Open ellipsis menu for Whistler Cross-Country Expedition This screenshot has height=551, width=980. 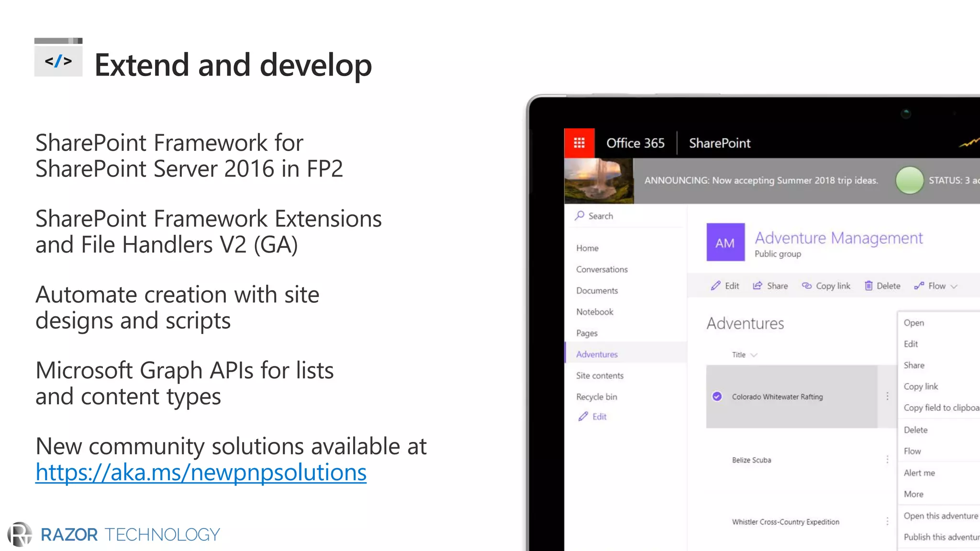tap(887, 521)
